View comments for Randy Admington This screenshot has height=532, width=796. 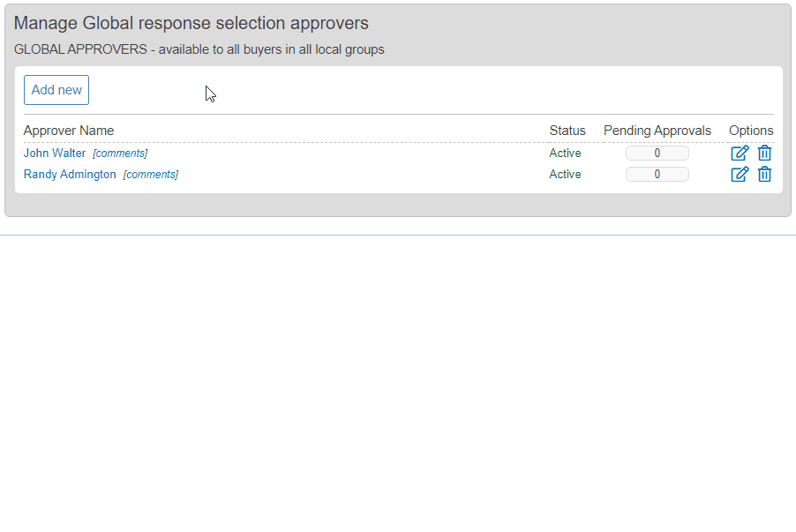[151, 175]
